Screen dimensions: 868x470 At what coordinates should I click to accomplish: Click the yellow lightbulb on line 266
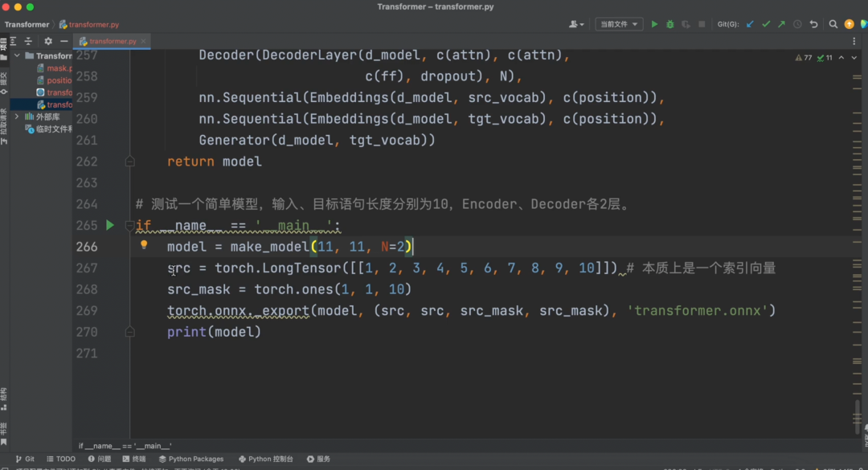pyautogui.click(x=144, y=245)
